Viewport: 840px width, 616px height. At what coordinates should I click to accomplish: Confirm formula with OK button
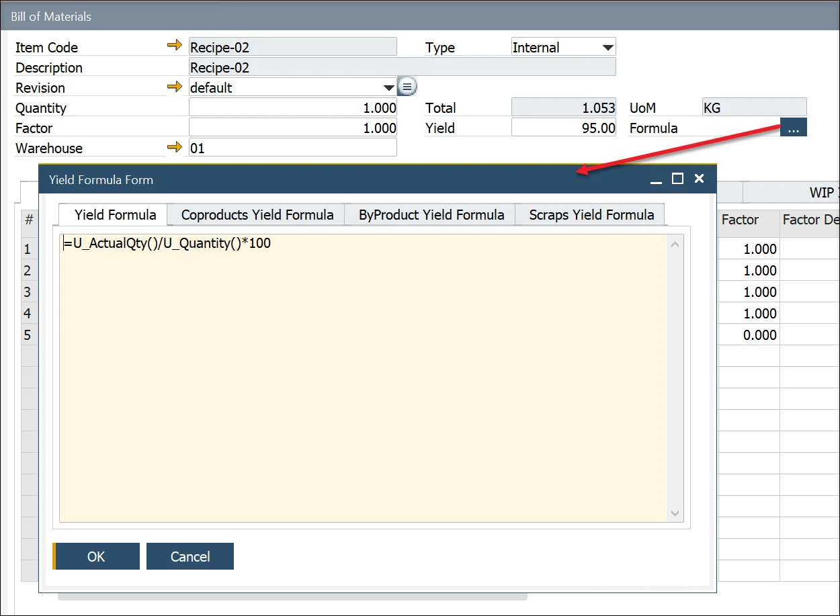pyautogui.click(x=96, y=556)
